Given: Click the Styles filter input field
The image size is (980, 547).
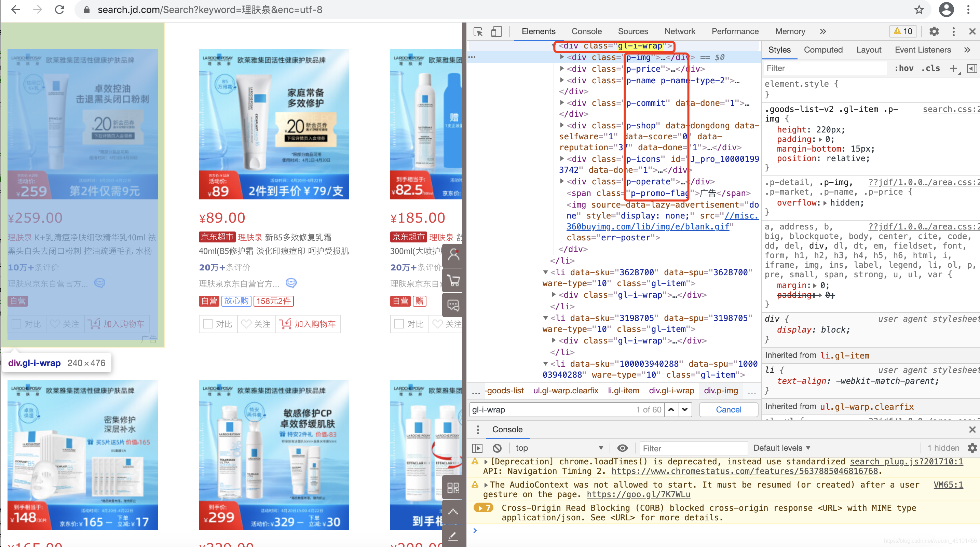Looking at the screenshot, I should (x=825, y=68).
